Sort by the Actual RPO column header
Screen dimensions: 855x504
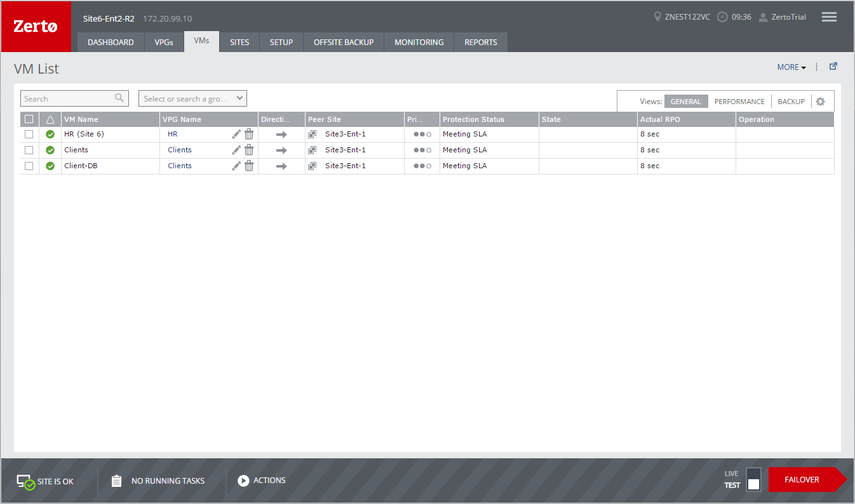tap(686, 119)
